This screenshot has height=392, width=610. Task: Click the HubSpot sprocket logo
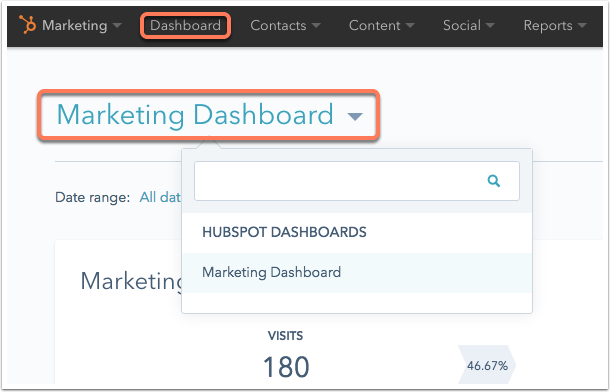point(27,25)
